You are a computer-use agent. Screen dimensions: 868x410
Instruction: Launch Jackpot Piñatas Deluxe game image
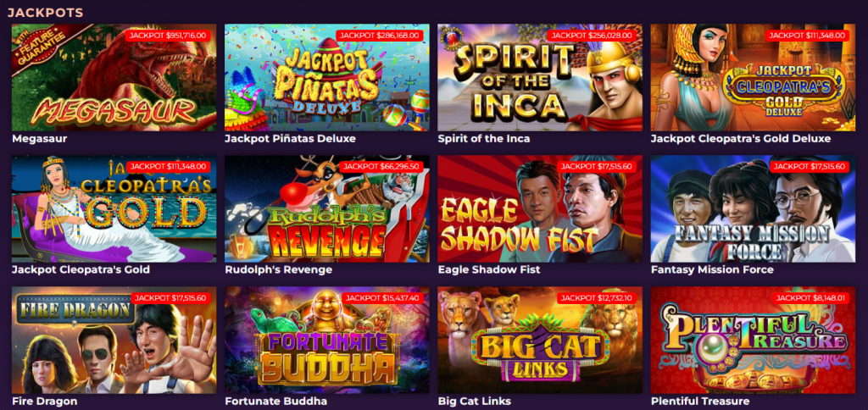point(326,77)
